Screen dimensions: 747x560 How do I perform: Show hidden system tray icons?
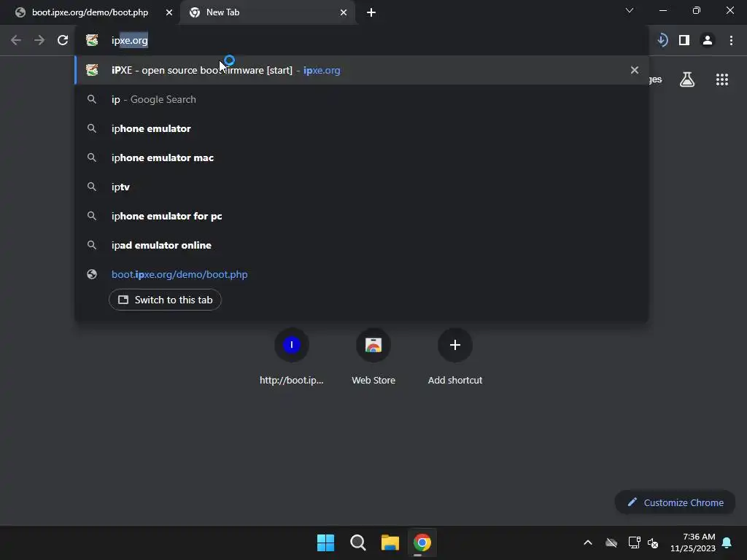coord(588,542)
